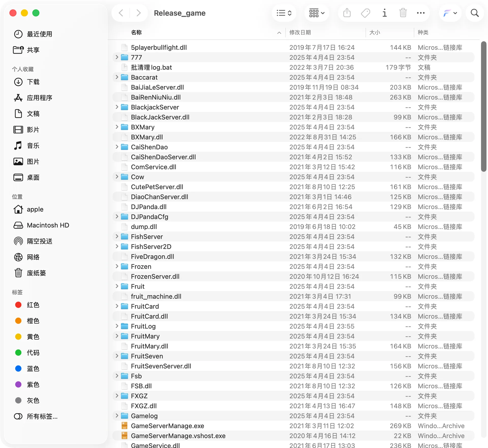Open the list view style selector
This screenshot has width=488, height=448.
pyautogui.click(x=284, y=13)
